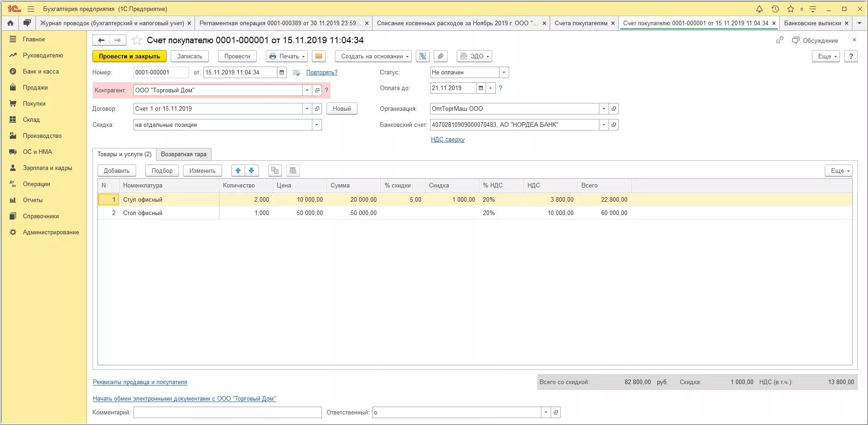Open Банковский счет card with open icon

tap(614, 125)
